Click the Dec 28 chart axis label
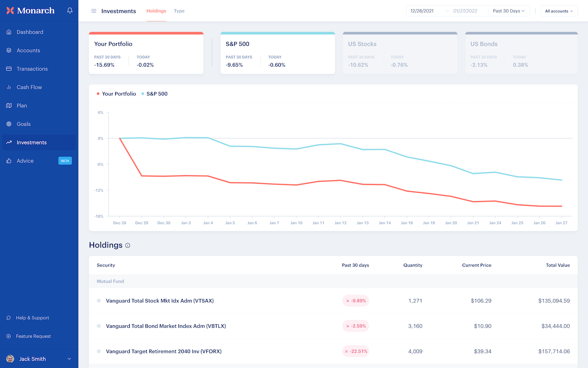This screenshot has height=368, width=588. tap(120, 223)
